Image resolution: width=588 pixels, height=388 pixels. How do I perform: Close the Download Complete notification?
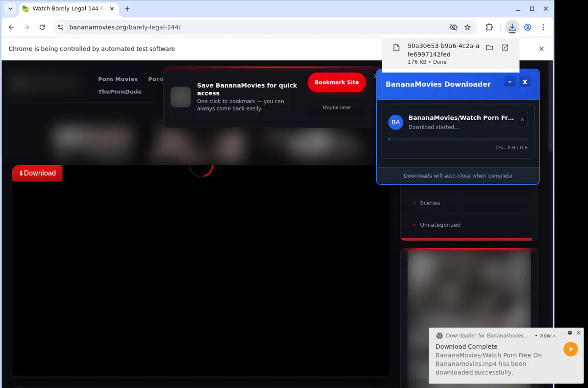coord(578,333)
